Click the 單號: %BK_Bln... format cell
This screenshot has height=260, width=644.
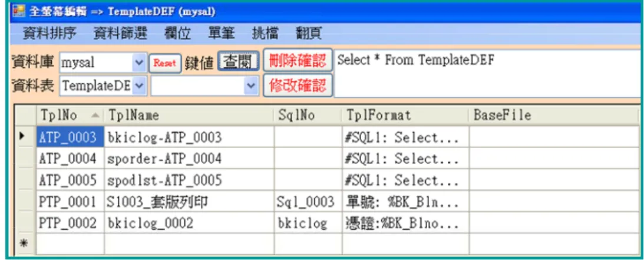click(x=405, y=201)
